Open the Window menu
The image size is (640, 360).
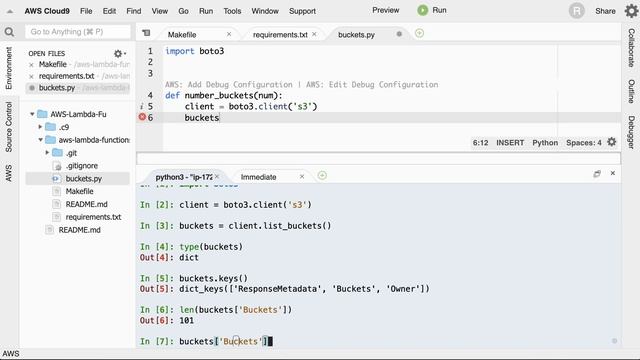click(265, 11)
